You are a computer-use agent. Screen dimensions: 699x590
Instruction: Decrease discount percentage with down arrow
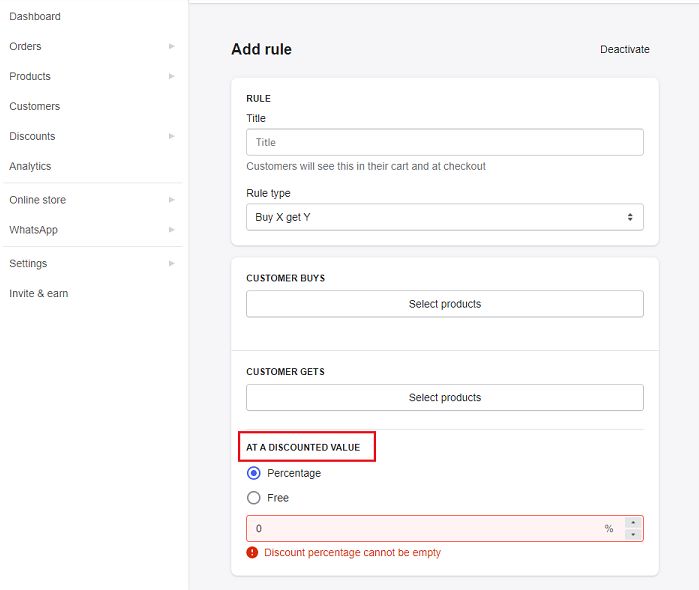[x=633, y=534]
